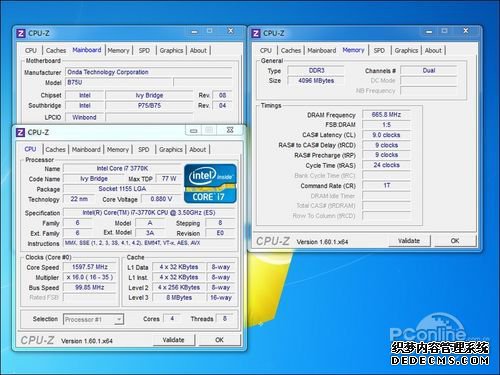The image size is (500, 375).
Task: Click Validate button in Memory window
Action: (409, 241)
